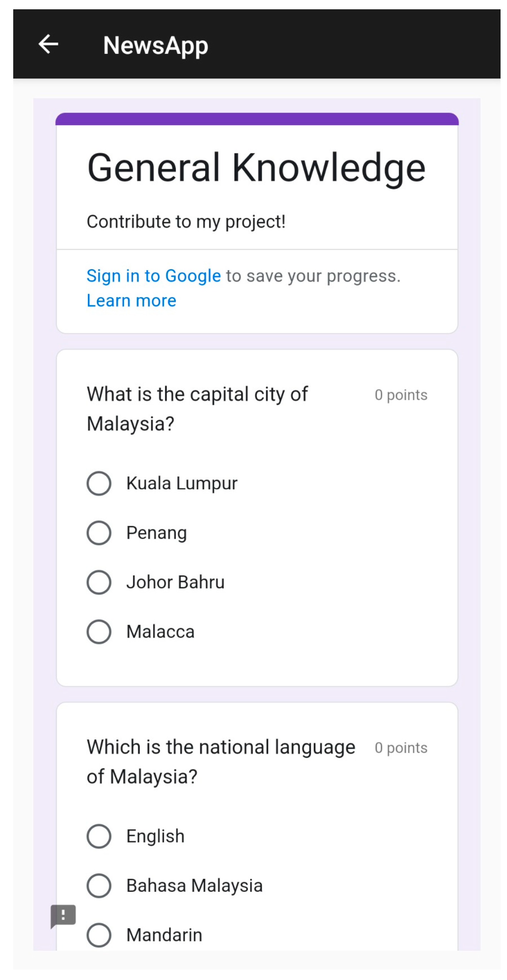This screenshot has height=980, width=507.
Task: Click the Learn more link
Action: point(131,301)
